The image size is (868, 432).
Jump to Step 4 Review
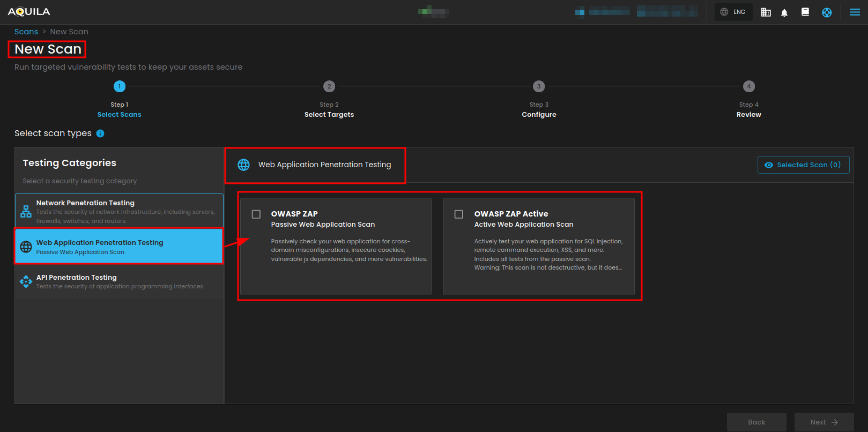tap(748, 86)
